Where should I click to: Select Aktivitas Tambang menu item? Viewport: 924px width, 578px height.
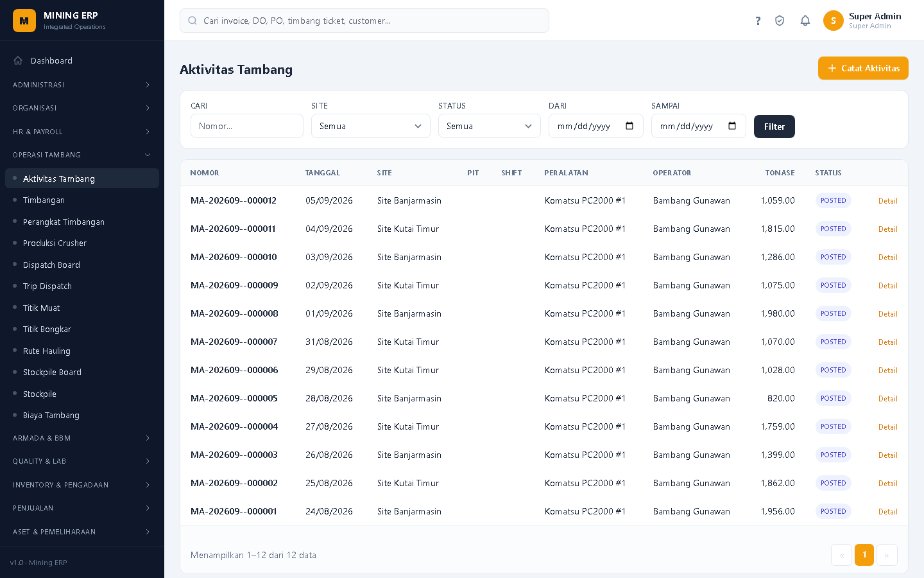click(82, 179)
